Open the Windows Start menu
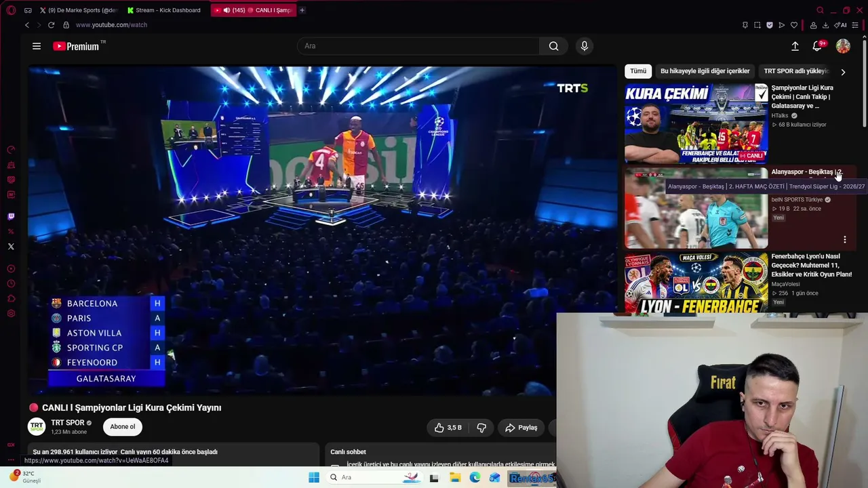 point(313,477)
